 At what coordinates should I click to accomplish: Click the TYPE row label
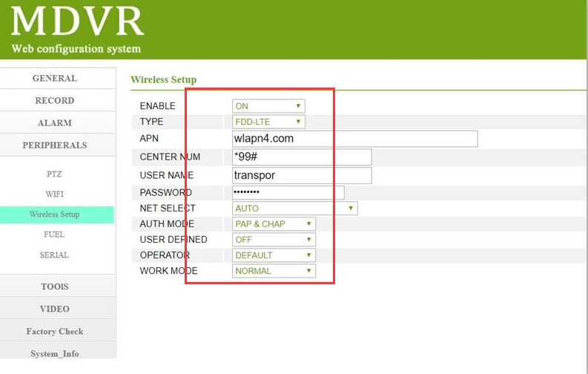pos(151,122)
